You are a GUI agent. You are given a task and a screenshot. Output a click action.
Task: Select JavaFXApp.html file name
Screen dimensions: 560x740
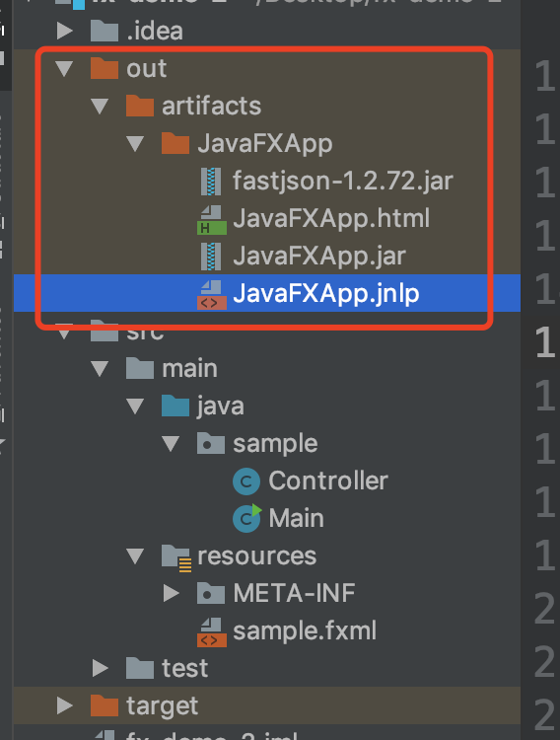tap(331, 219)
